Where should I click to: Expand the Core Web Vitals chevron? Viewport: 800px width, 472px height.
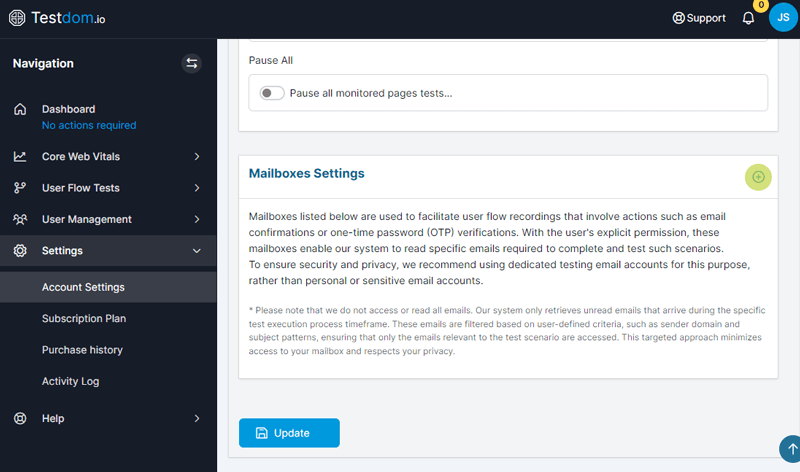[197, 157]
